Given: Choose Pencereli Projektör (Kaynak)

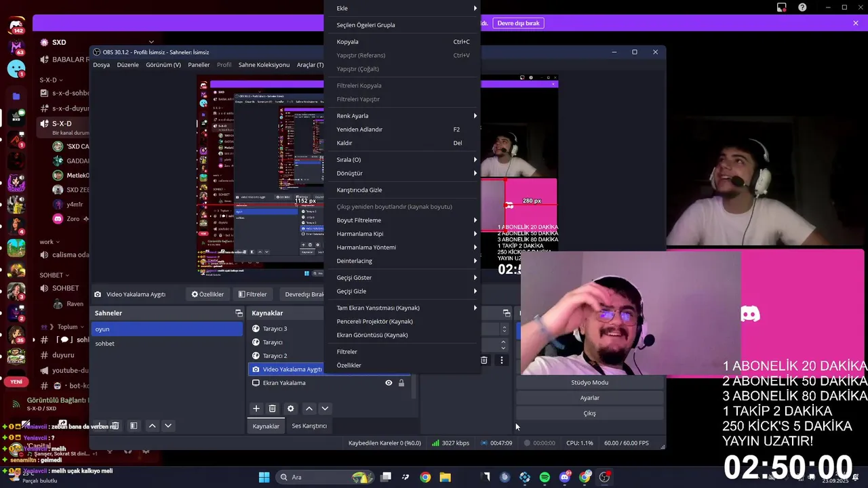Looking at the screenshot, I should pyautogui.click(x=402, y=321).
